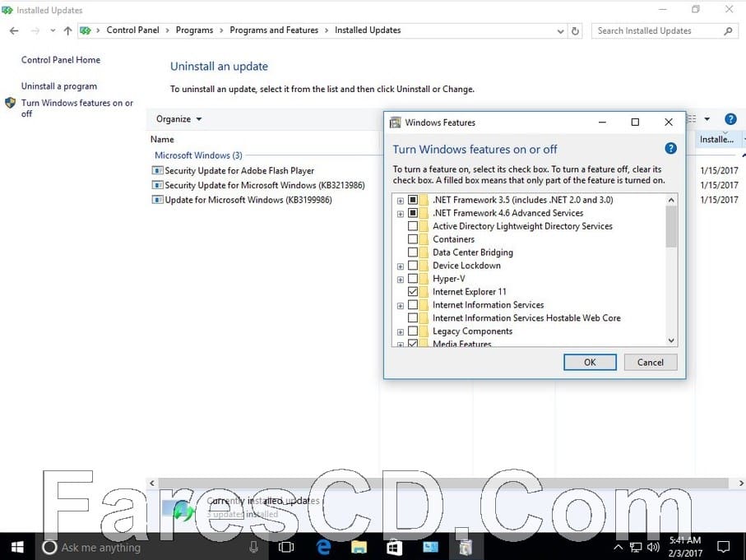The image size is (746, 560).
Task: Click scroll up arrow in features list
Action: tap(671, 200)
